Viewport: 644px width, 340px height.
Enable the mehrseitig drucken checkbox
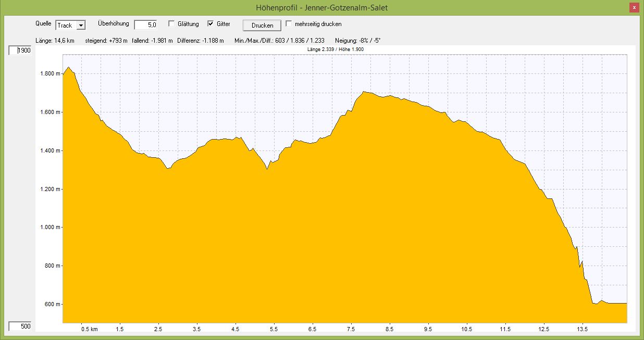pyautogui.click(x=289, y=24)
